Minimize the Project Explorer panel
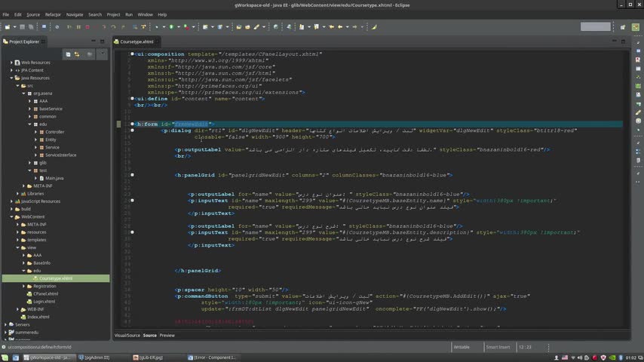 pos(94,41)
